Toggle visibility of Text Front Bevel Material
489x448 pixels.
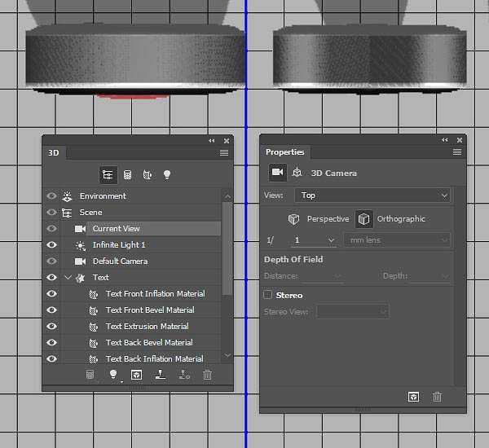[52, 310]
